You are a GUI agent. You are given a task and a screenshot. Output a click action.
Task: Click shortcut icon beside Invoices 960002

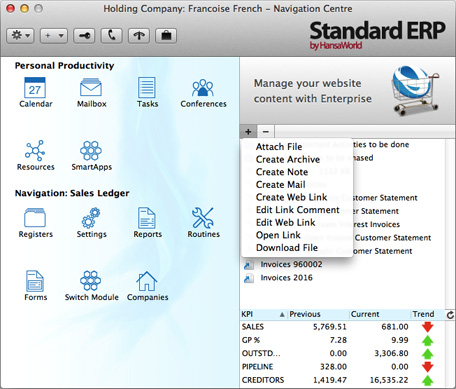[x=249, y=265]
